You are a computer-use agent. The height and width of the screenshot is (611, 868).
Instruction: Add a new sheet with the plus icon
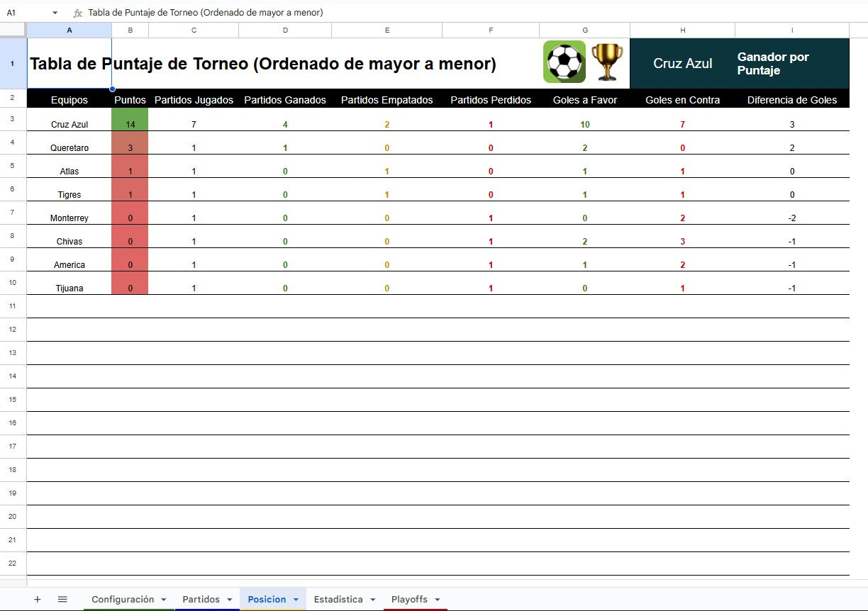point(38,599)
